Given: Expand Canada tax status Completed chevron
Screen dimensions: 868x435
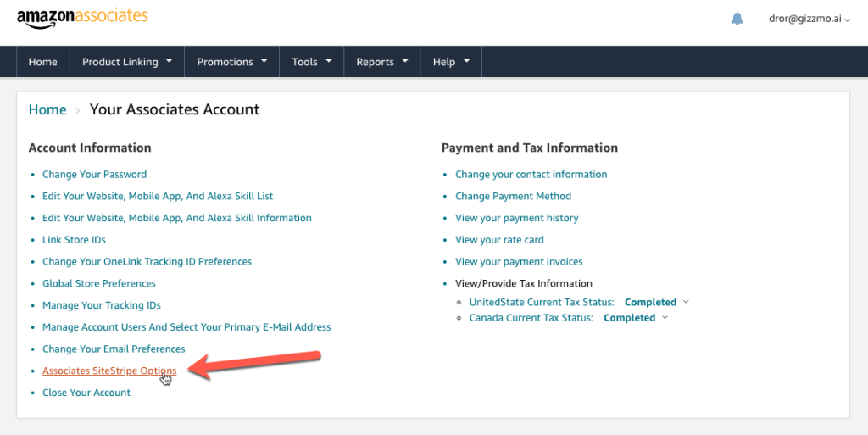Looking at the screenshot, I should [665, 318].
